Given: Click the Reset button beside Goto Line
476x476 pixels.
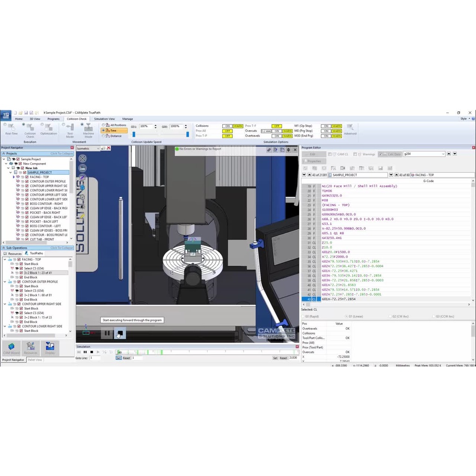Looking at the screenshot, I should click(126, 358).
